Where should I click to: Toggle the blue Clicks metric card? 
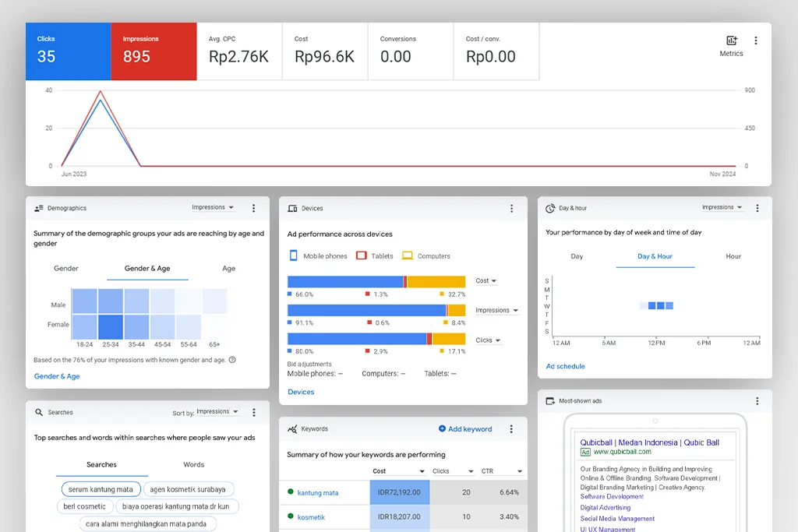pos(68,51)
